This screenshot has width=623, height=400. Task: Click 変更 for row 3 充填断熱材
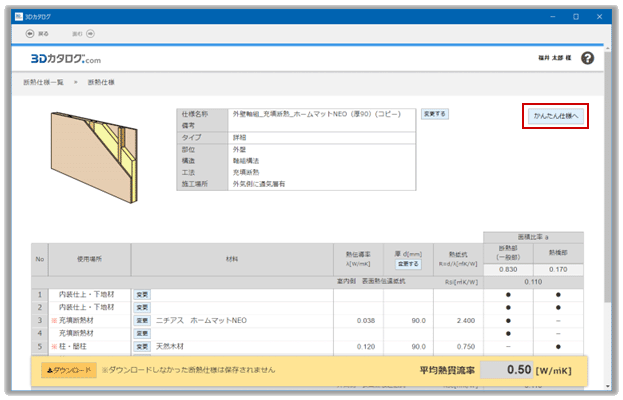(142, 321)
